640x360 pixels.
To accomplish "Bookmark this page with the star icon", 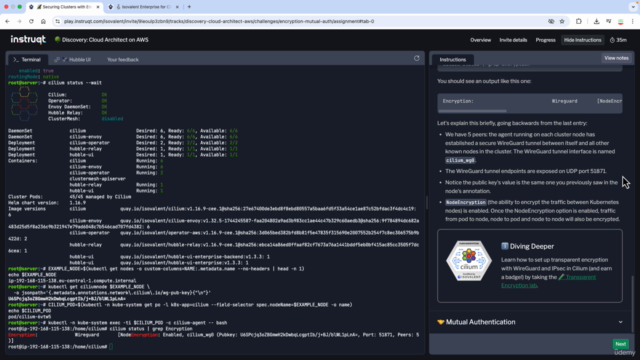I will pos(562,21).
